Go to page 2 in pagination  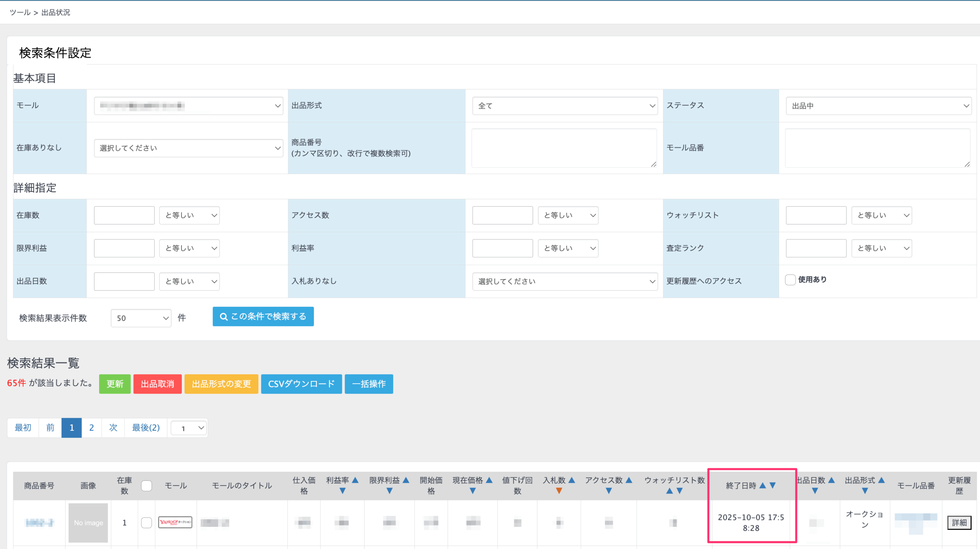pos(91,428)
